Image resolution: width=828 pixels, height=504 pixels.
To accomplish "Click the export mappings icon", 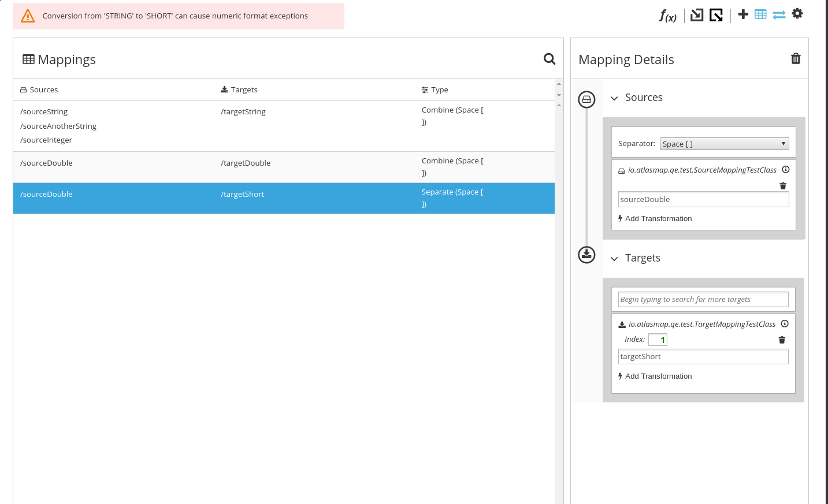I will click(716, 14).
